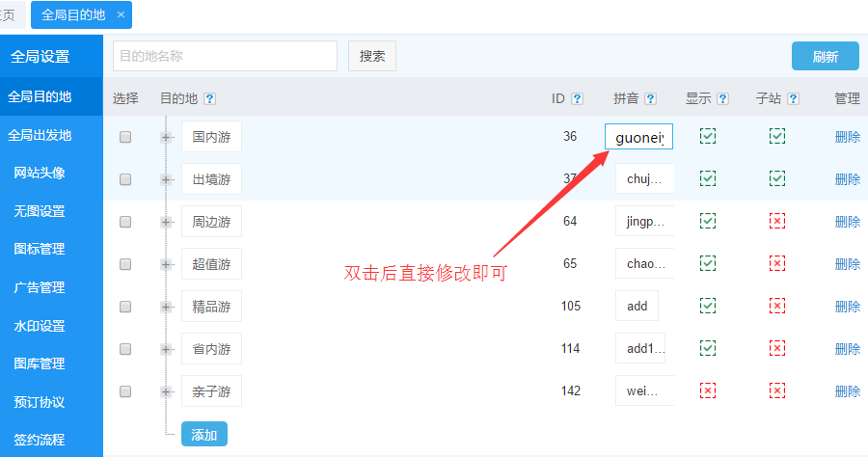Click help icon beside 显示 column
Screen dimensions: 868x457
coord(722,98)
